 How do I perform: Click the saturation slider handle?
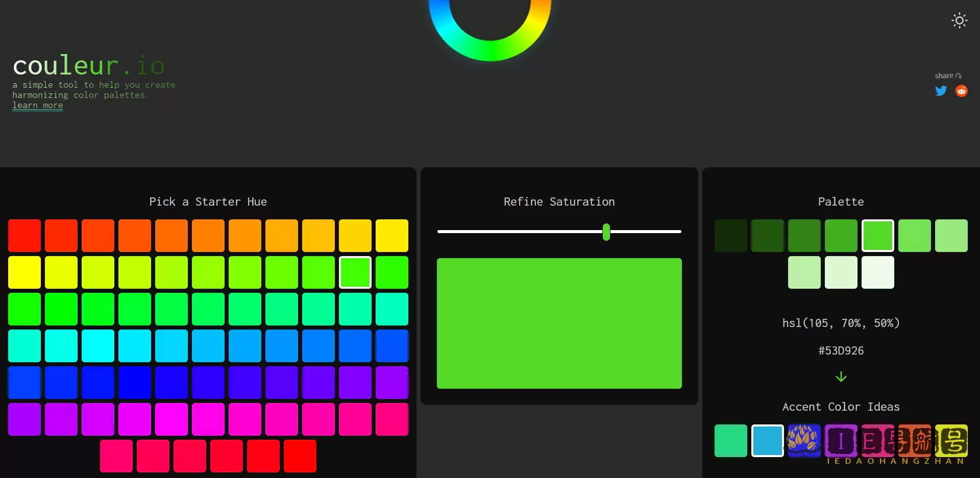coord(606,232)
